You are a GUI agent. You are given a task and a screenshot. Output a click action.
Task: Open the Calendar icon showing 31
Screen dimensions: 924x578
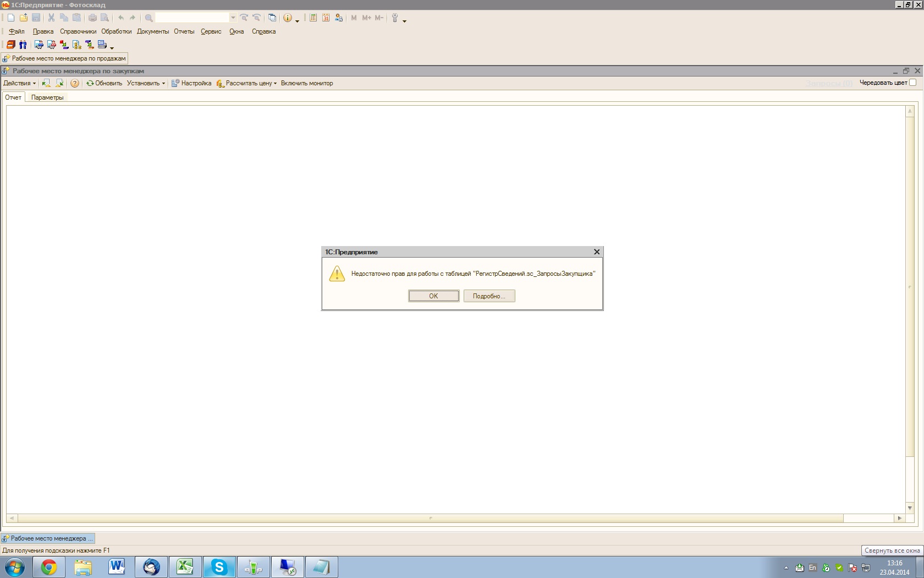326,18
